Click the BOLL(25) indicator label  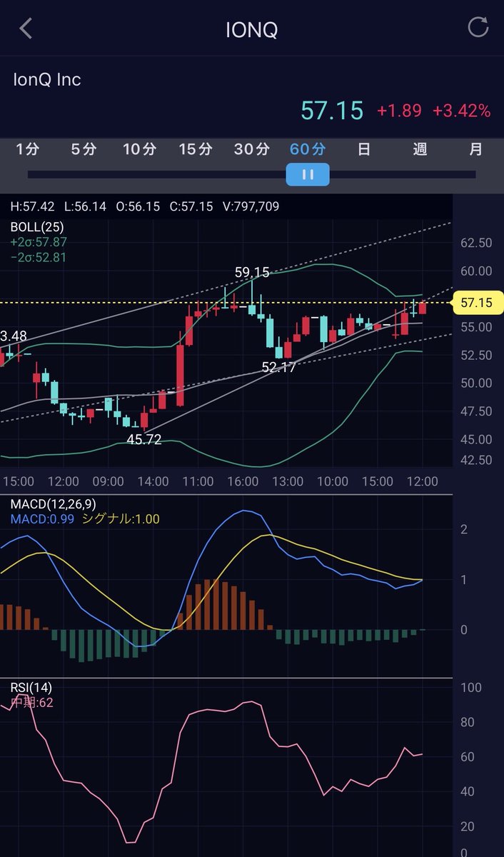[36, 227]
